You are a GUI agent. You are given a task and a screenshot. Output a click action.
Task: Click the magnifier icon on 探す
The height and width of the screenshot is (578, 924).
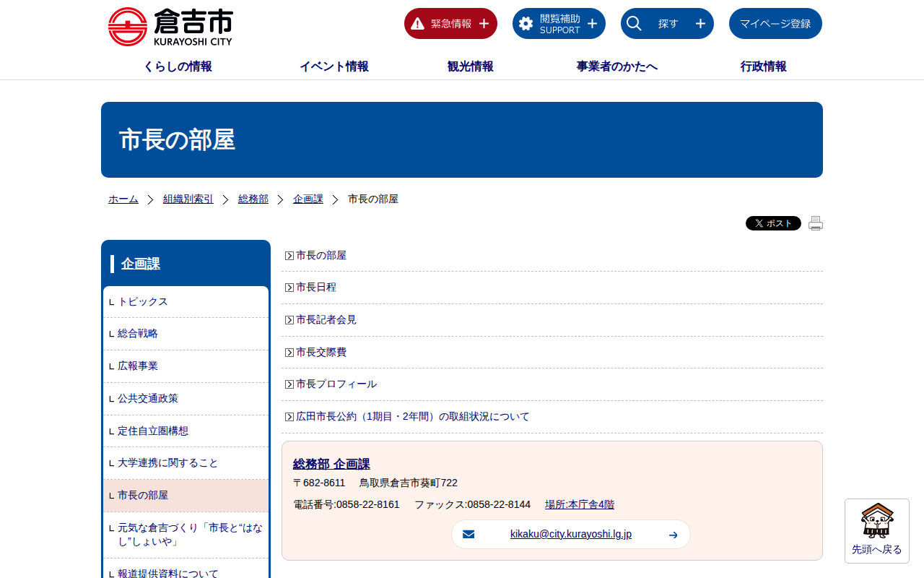point(634,24)
